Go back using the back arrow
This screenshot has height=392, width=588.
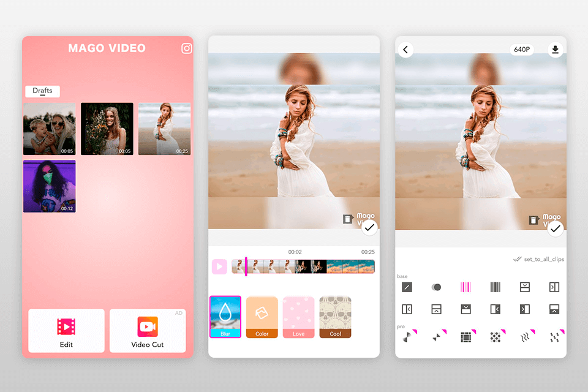click(x=405, y=49)
